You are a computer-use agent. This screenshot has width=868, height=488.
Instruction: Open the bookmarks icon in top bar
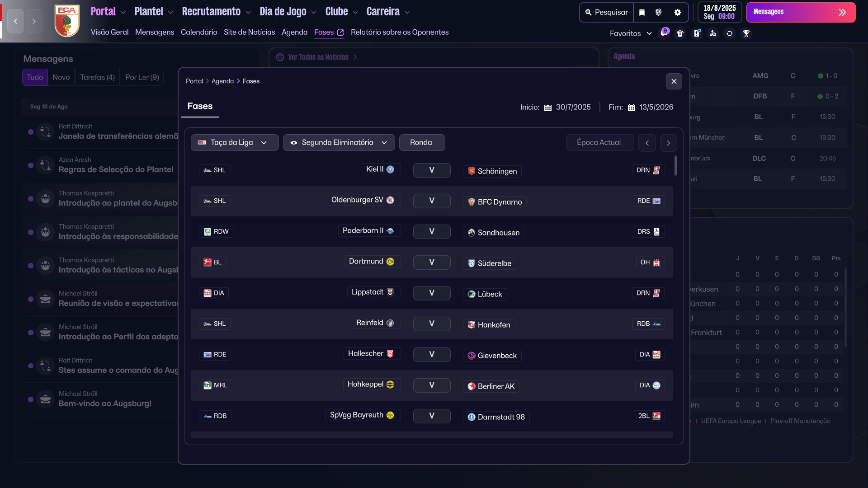click(642, 12)
